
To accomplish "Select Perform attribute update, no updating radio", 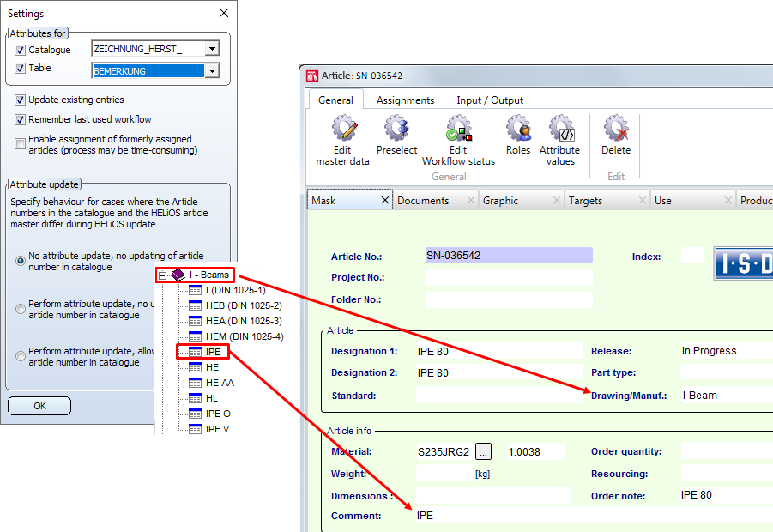I will pyautogui.click(x=21, y=309).
